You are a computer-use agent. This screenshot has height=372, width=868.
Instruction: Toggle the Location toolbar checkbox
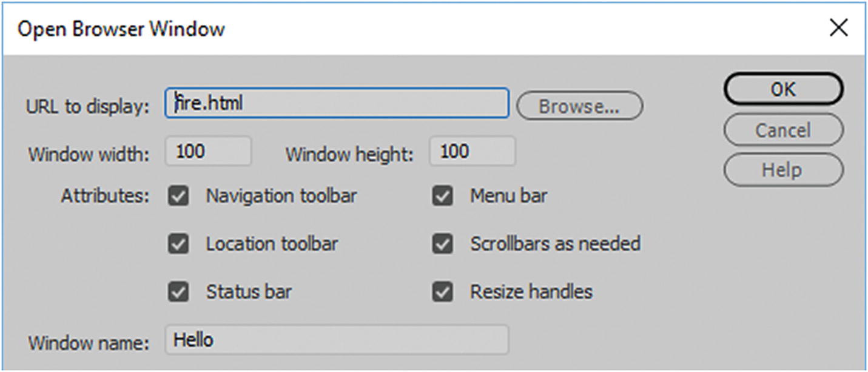point(178,245)
